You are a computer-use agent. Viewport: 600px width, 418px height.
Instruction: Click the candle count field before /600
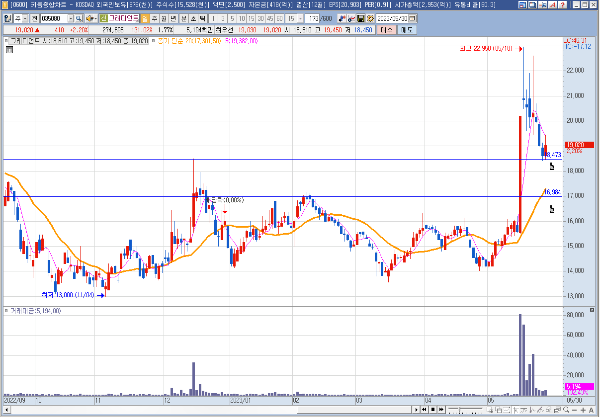(312, 18)
